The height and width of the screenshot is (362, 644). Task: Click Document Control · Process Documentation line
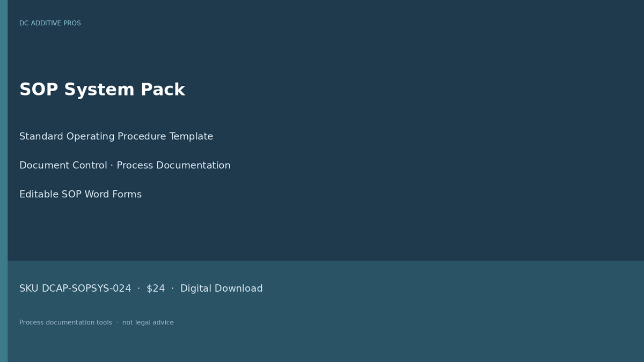[x=125, y=165]
